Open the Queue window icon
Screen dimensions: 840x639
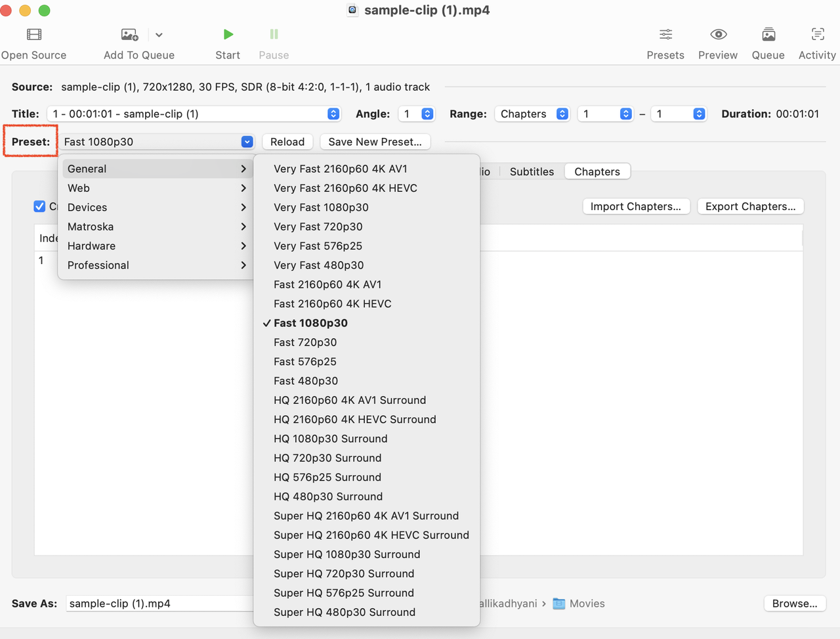(x=767, y=34)
